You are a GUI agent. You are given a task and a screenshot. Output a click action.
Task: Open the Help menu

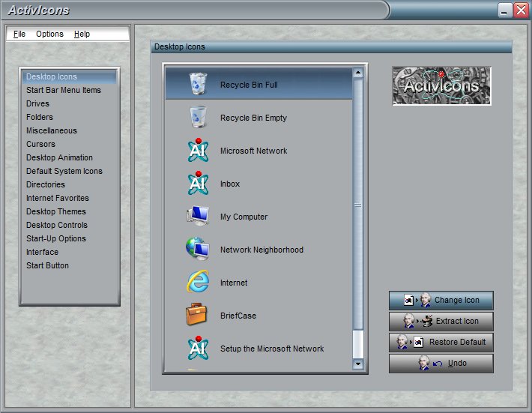click(x=82, y=34)
